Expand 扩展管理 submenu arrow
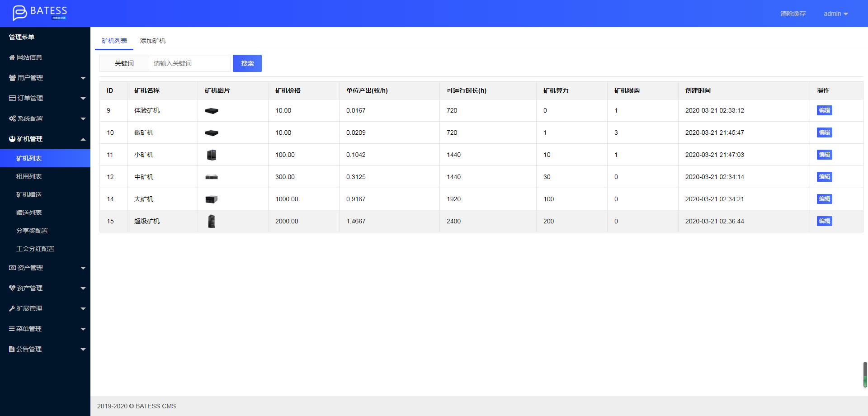This screenshot has height=416, width=868. click(x=83, y=309)
